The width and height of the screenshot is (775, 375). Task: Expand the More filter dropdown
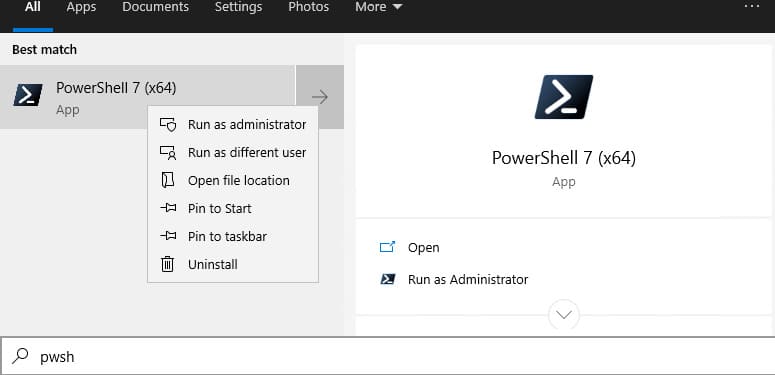point(379,7)
